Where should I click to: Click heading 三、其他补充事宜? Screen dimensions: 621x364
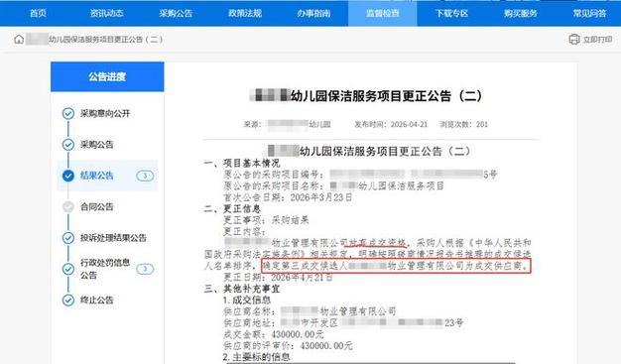[x=242, y=289]
